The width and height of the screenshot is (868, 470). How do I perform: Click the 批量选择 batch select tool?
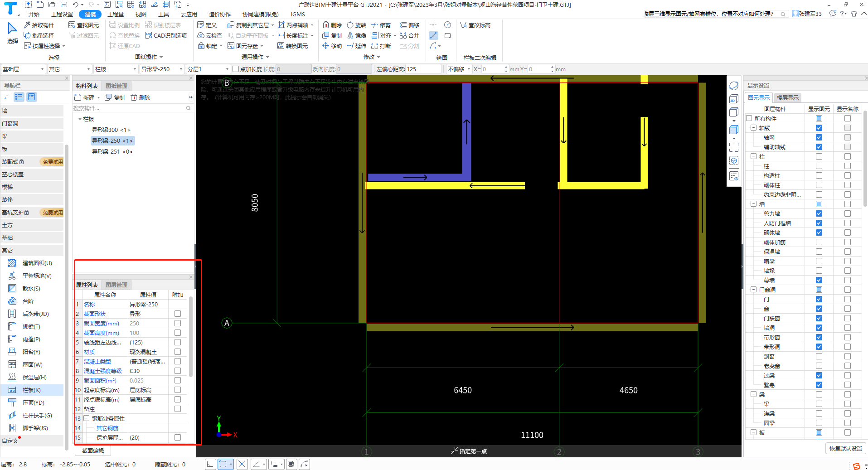[x=39, y=35]
